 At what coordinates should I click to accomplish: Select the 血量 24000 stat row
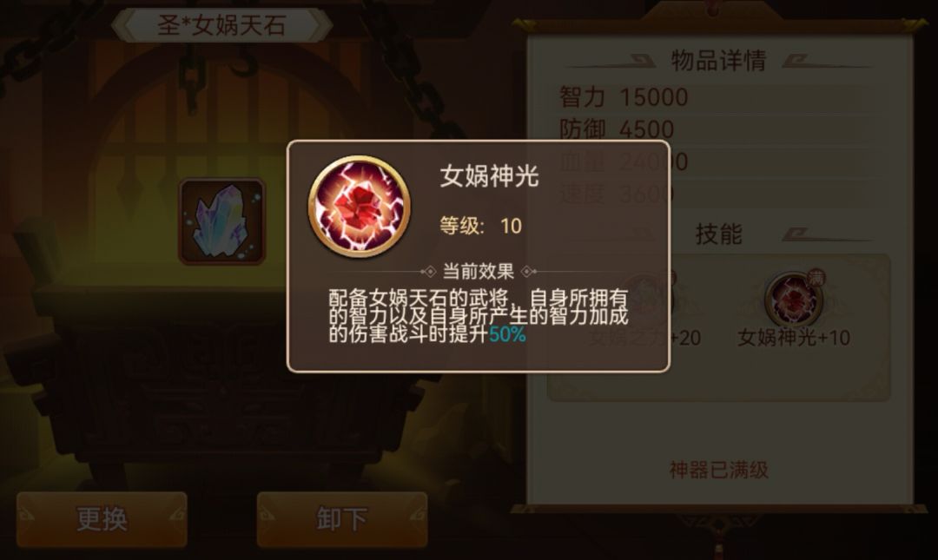[714, 161]
